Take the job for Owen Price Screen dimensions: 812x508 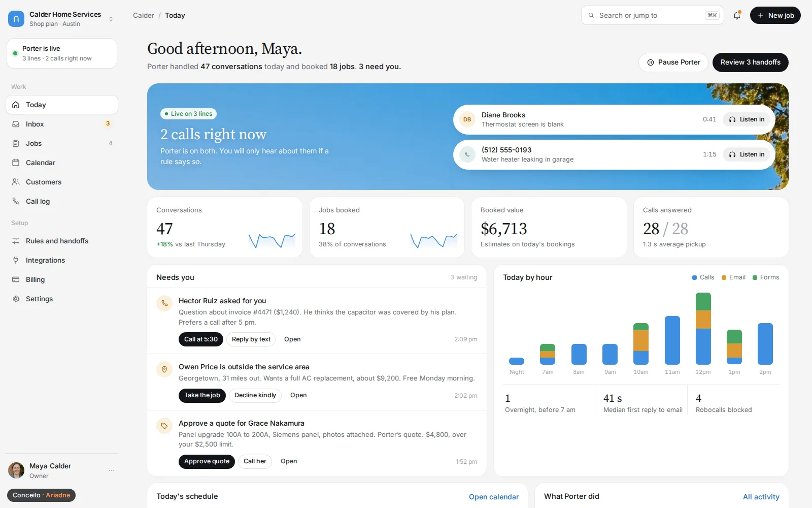pyautogui.click(x=202, y=395)
